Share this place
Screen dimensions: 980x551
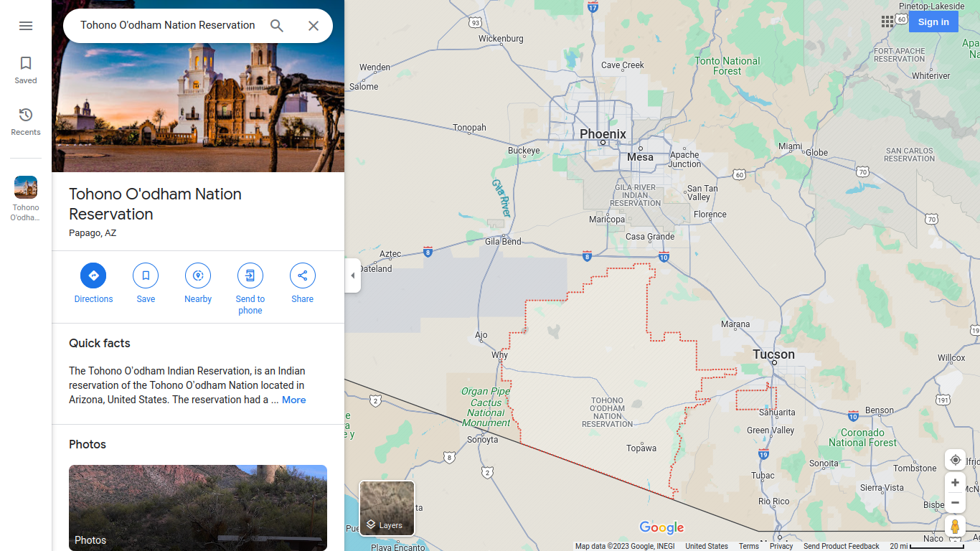(303, 283)
